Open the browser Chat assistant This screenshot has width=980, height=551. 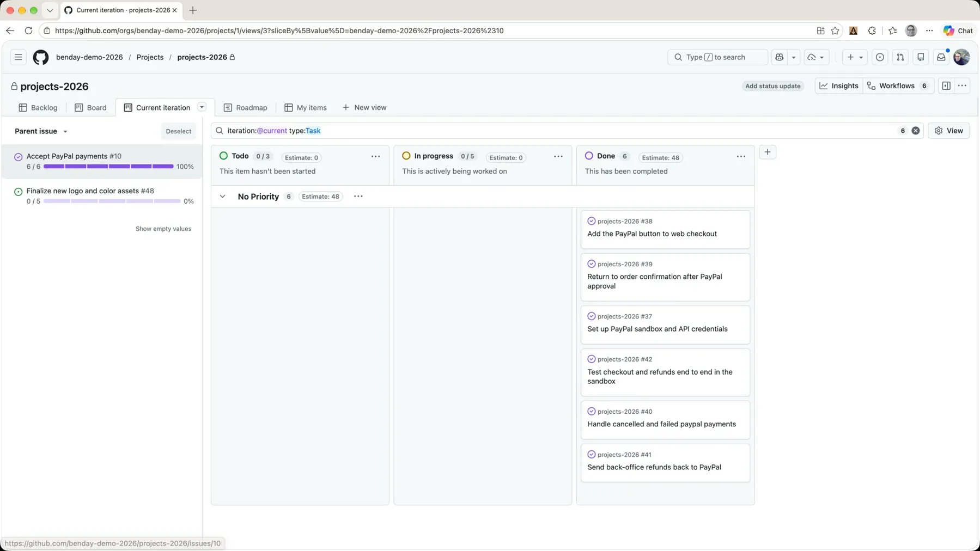pos(958,30)
